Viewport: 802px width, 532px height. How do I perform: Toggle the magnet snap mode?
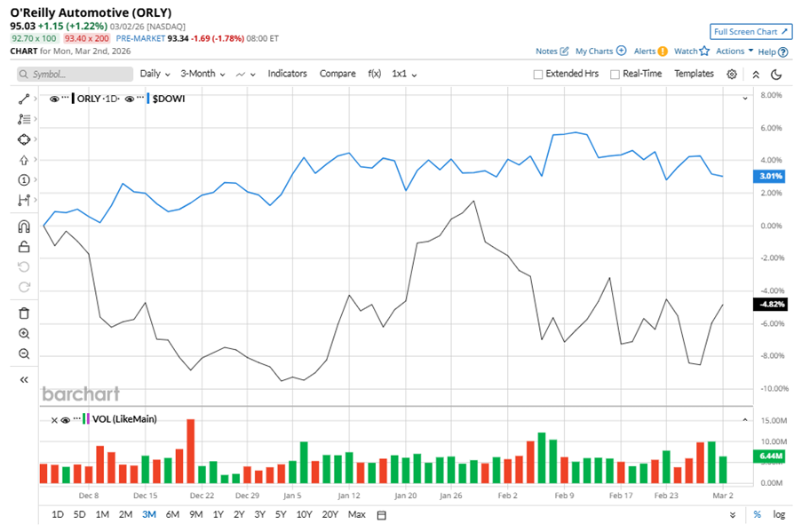23,226
